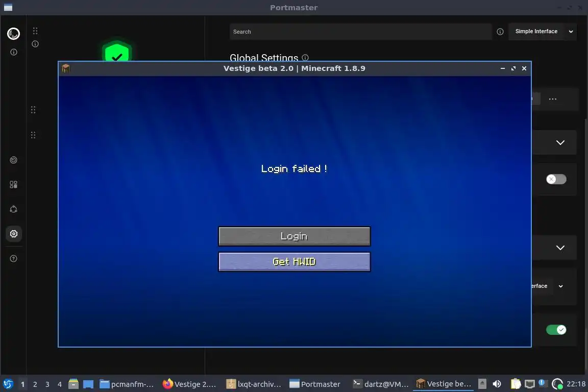
Task: Click the Get HWID button
Action: (295, 261)
